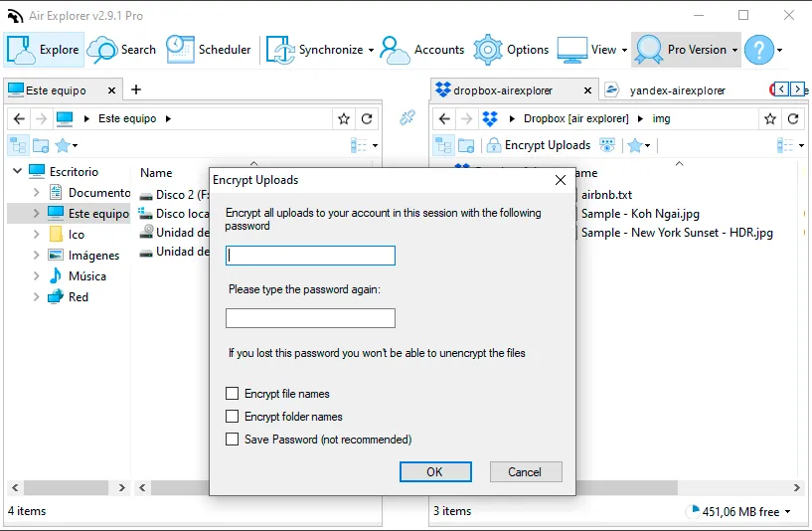Open the Search tool
This screenshot has width=812, height=531.
(x=121, y=50)
